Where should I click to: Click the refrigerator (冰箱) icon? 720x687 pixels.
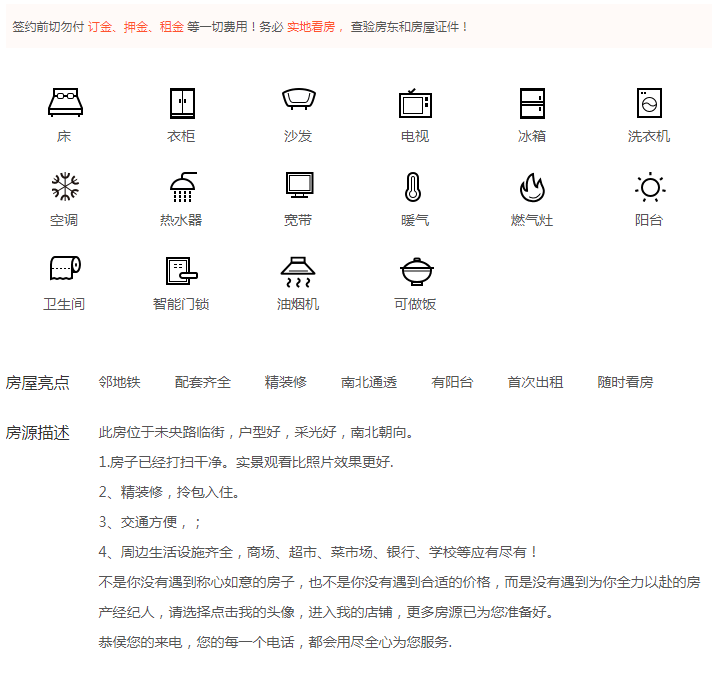pyautogui.click(x=532, y=103)
